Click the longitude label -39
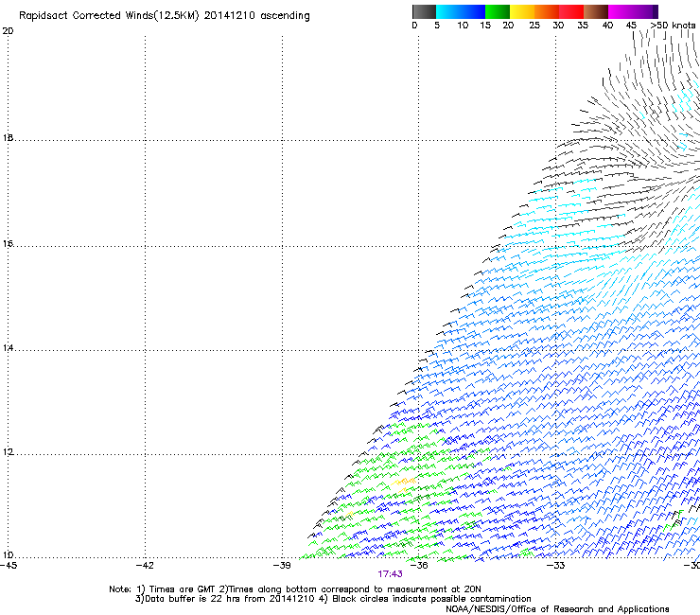 (282, 566)
